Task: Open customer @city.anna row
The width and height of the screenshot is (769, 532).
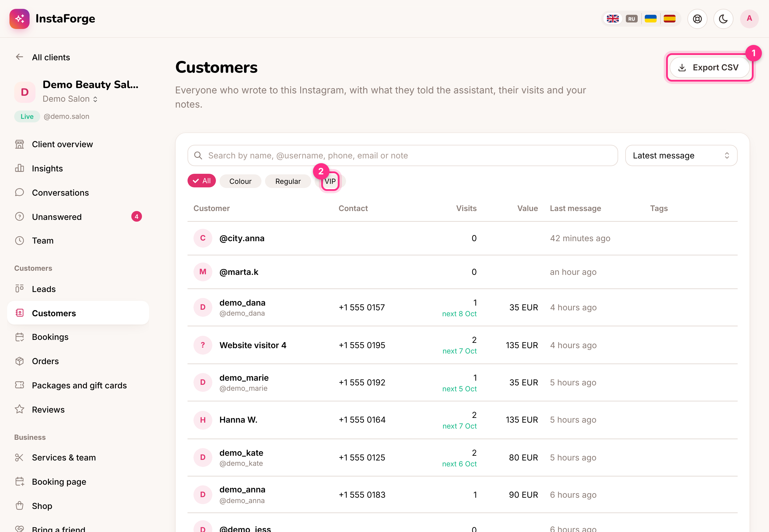Action: 462,238
